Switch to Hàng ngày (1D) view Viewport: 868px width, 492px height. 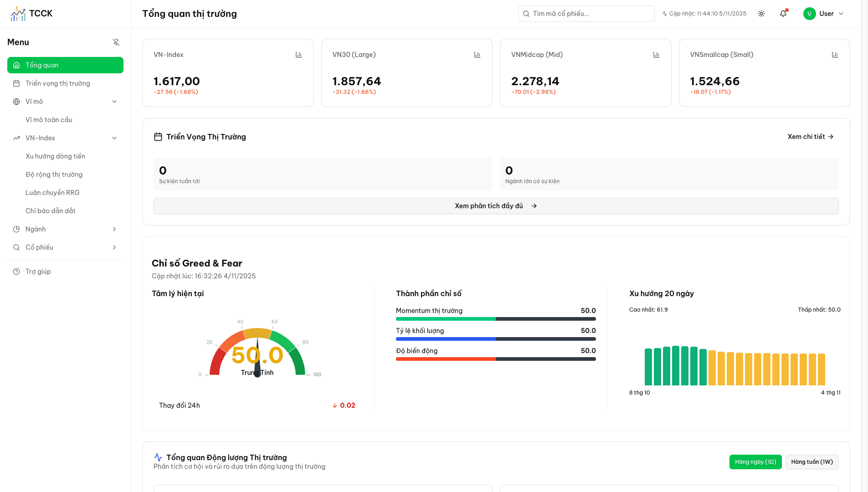(755, 462)
